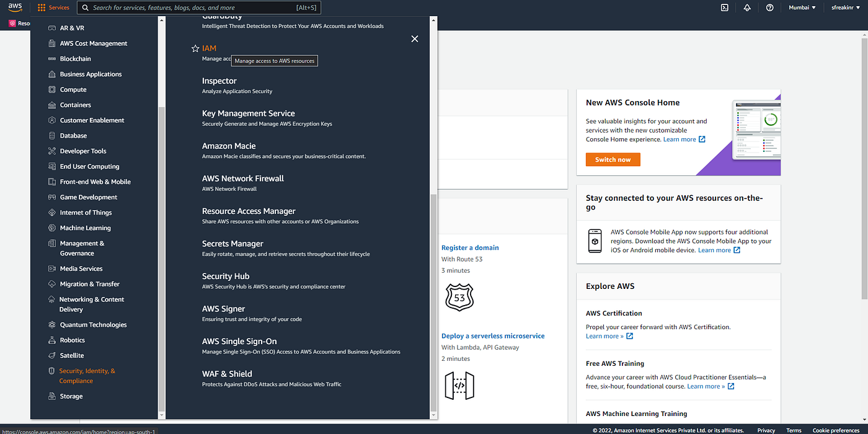Open Key Management Service
868x434 pixels.
249,113
